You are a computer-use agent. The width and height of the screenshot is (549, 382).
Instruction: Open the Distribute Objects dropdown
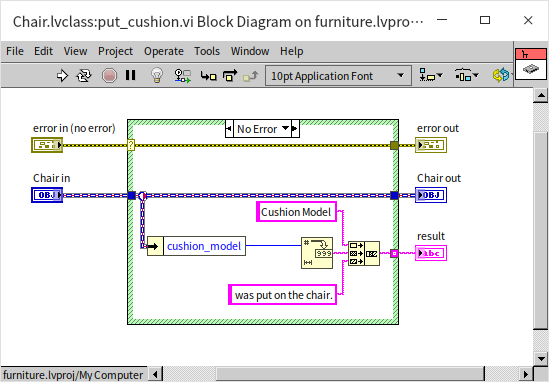tap(466, 76)
